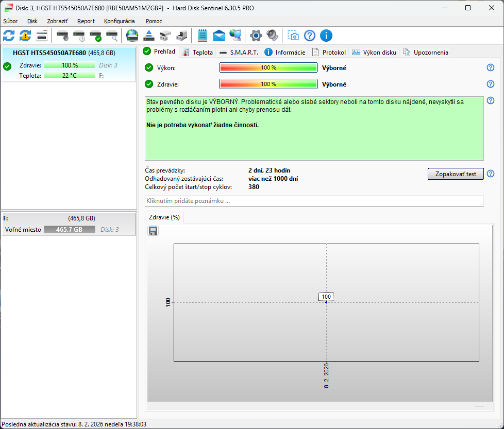The height and width of the screenshot is (429, 504).
Task: Click the Posledná aktualizácia stavu status bar text
Action: [x=74, y=424]
